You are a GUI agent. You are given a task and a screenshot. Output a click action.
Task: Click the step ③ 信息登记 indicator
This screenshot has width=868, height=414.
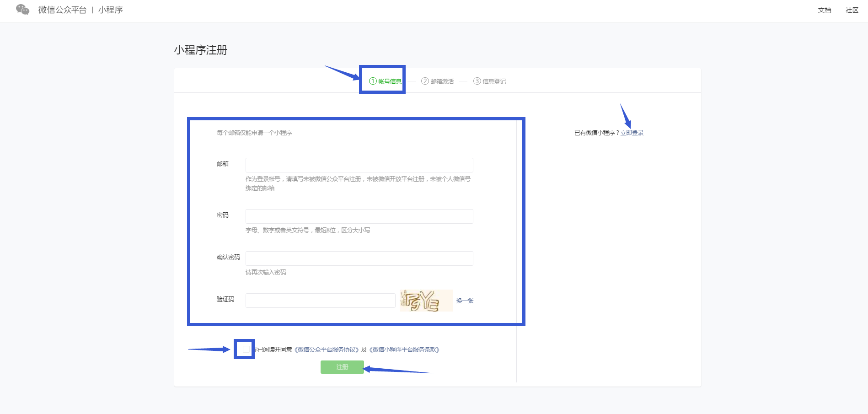pyautogui.click(x=488, y=81)
